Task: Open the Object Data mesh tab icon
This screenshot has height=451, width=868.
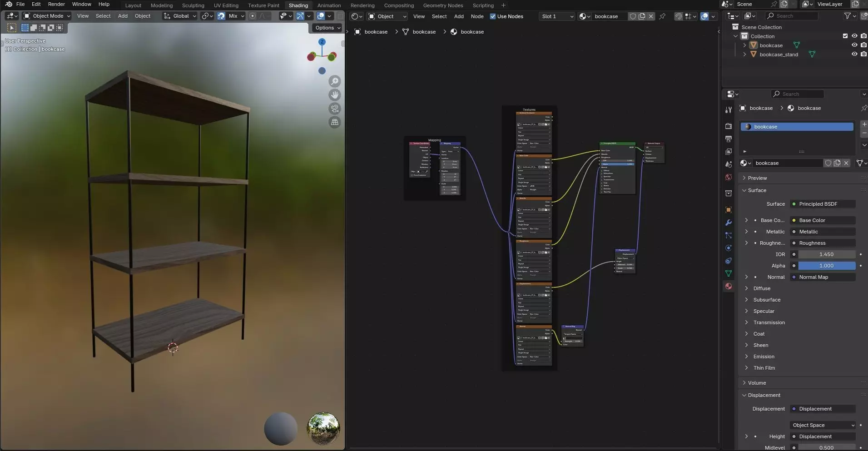Action: (x=729, y=273)
